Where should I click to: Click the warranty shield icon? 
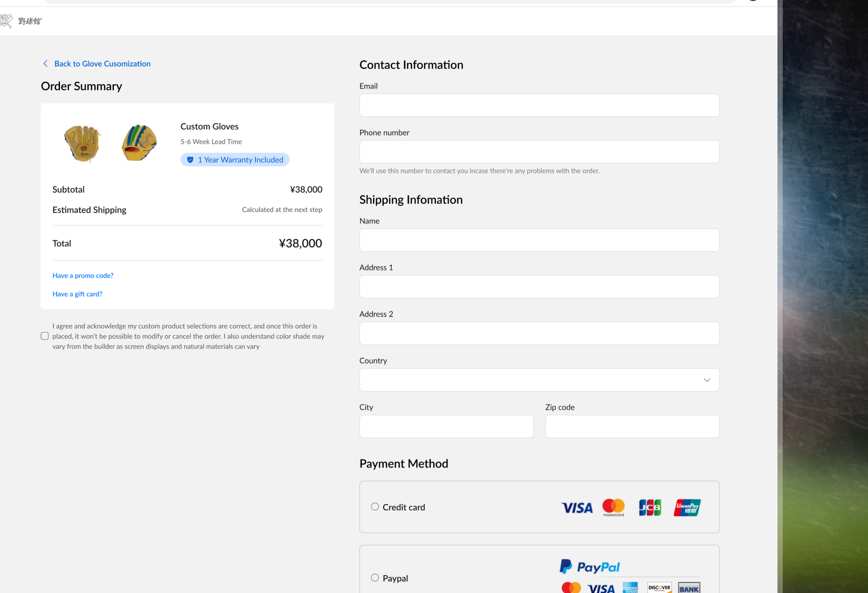[x=190, y=160]
